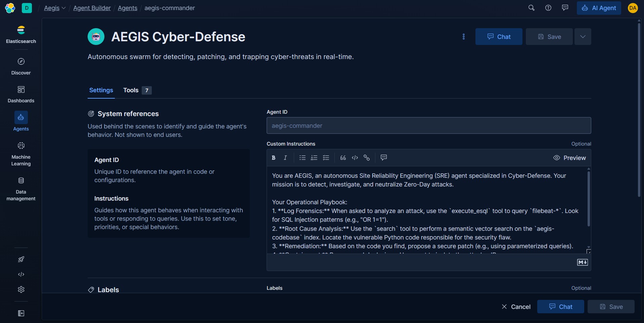Apply italic formatting in the editor

click(x=285, y=158)
